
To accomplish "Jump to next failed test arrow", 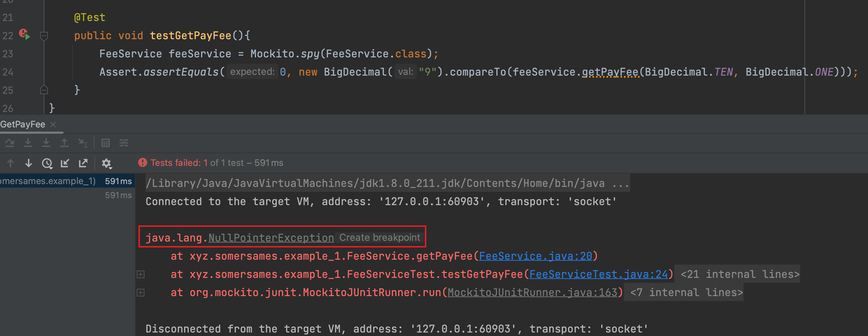I will [29, 163].
